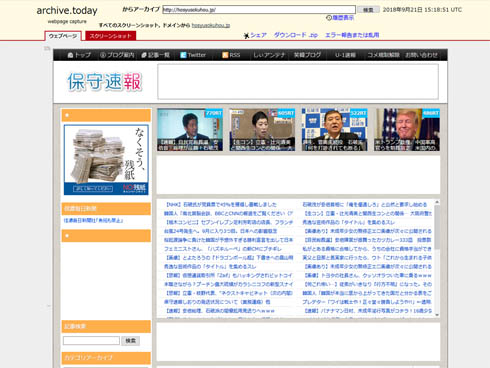This screenshot has width=490, height=368.
Task: Open 【悲報】立憲・枝野代表 ネクストキャビネット article
Action: tap(229, 293)
